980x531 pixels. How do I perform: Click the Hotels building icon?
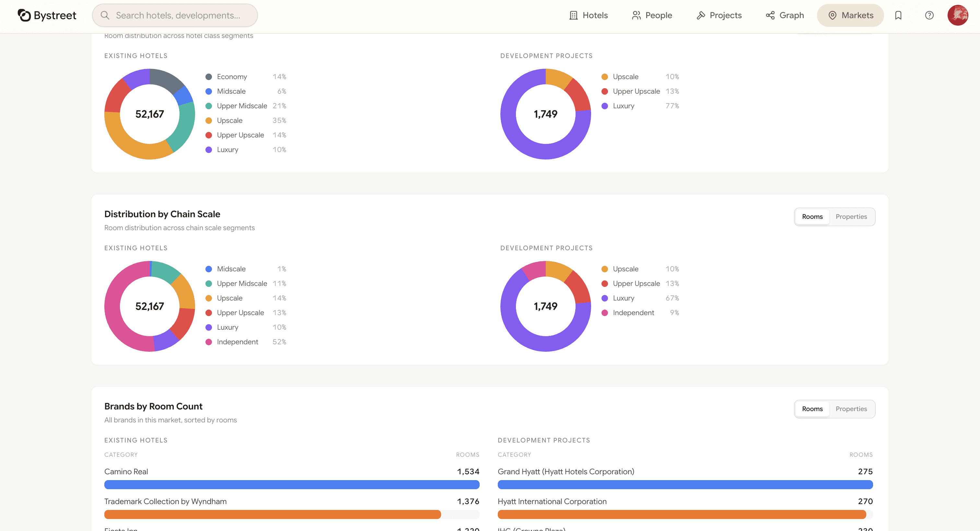pyautogui.click(x=573, y=15)
